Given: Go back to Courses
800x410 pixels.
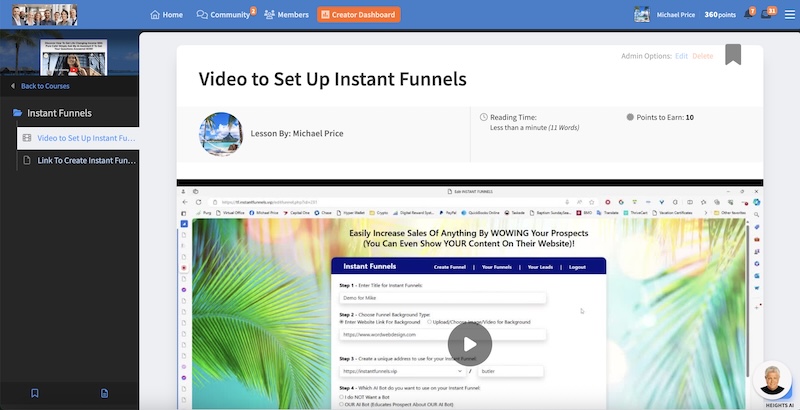Looking at the screenshot, I should (40, 86).
